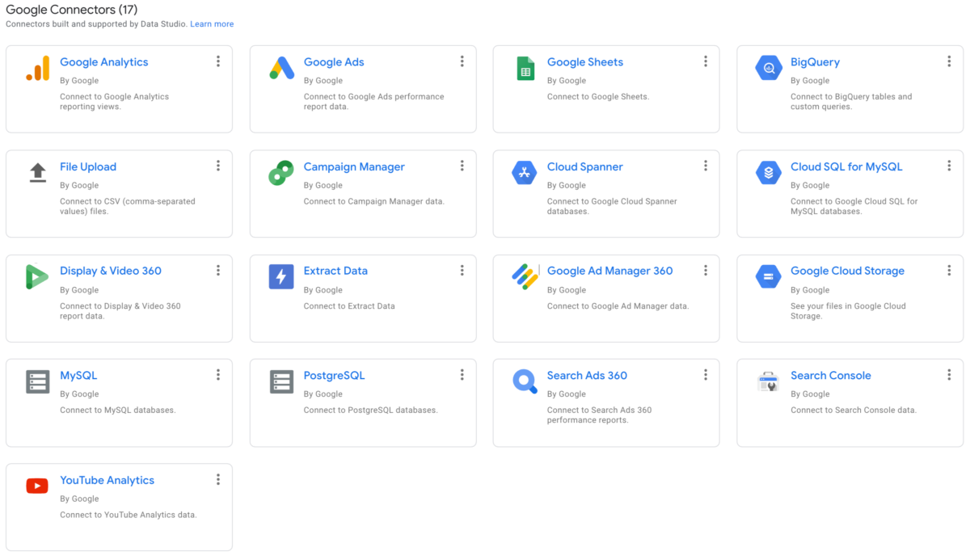
Task: Open the BigQuery three-dot menu
Action: [948, 61]
